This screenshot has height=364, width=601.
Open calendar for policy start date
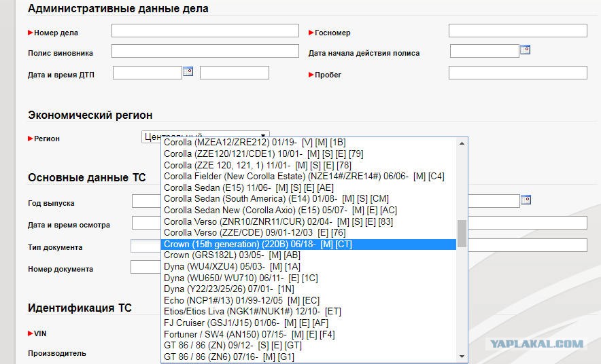525,50
